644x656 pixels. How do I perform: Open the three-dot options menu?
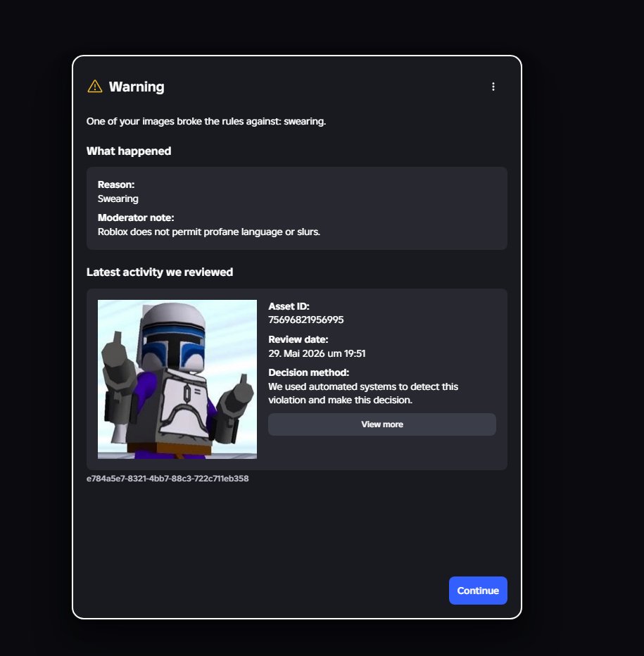tap(493, 87)
